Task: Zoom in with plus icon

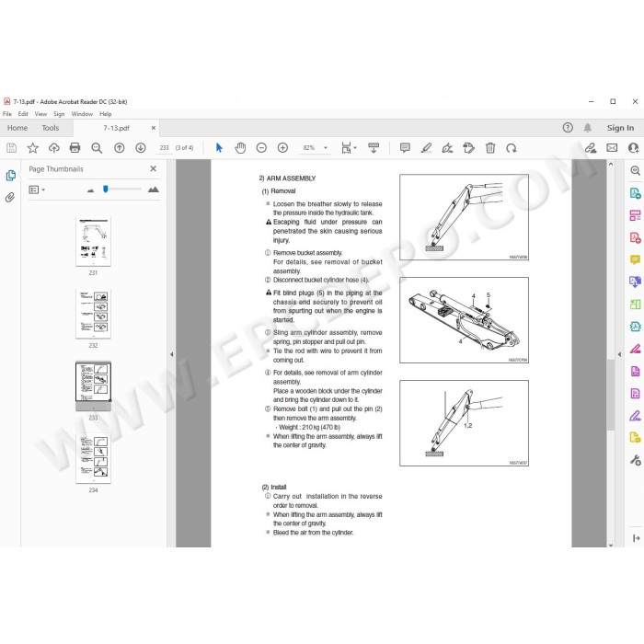Action: 282,148
